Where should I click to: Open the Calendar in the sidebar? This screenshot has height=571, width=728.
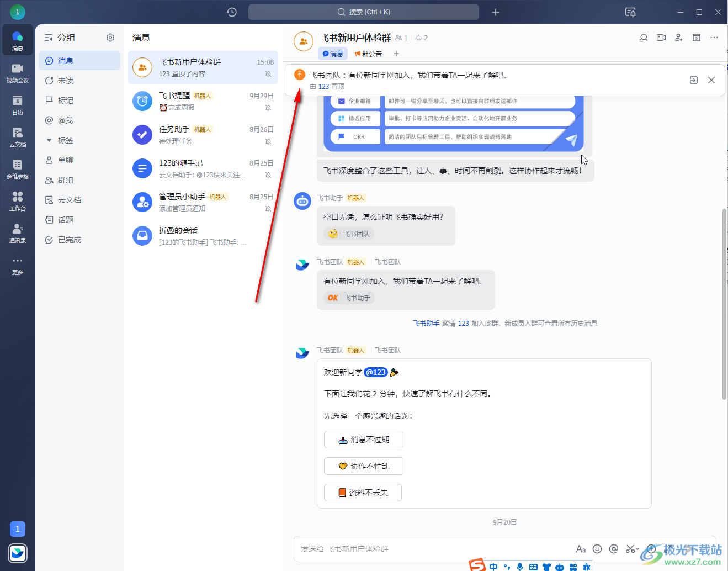pyautogui.click(x=18, y=104)
